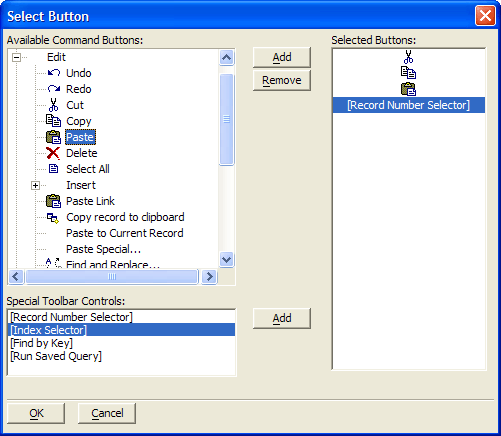Click the horizontal scrollbar thumb

point(112,276)
